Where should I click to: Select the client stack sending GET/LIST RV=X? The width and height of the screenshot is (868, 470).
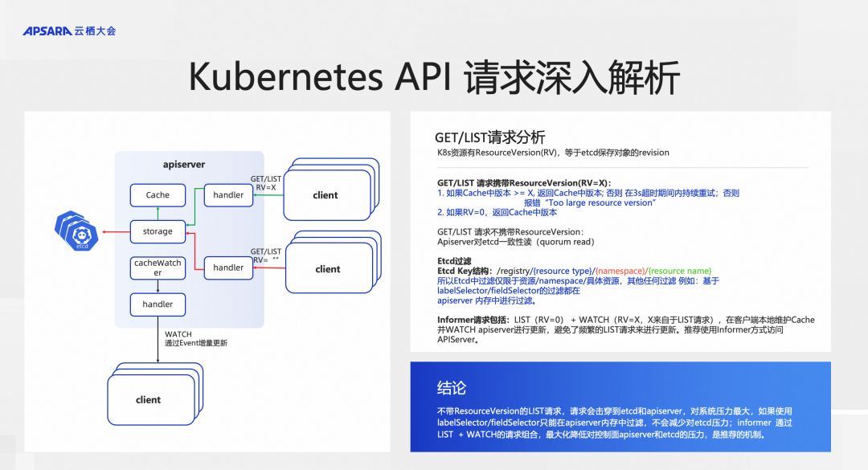coord(331,190)
